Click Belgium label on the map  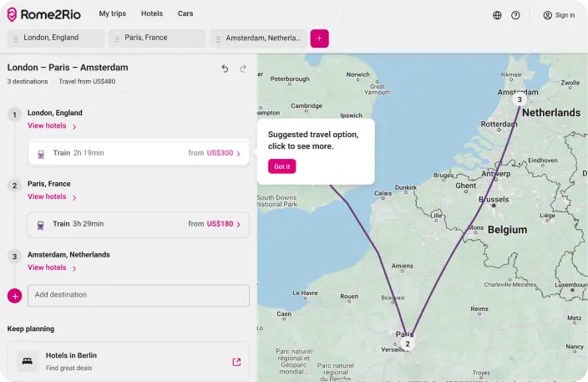coord(507,230)
